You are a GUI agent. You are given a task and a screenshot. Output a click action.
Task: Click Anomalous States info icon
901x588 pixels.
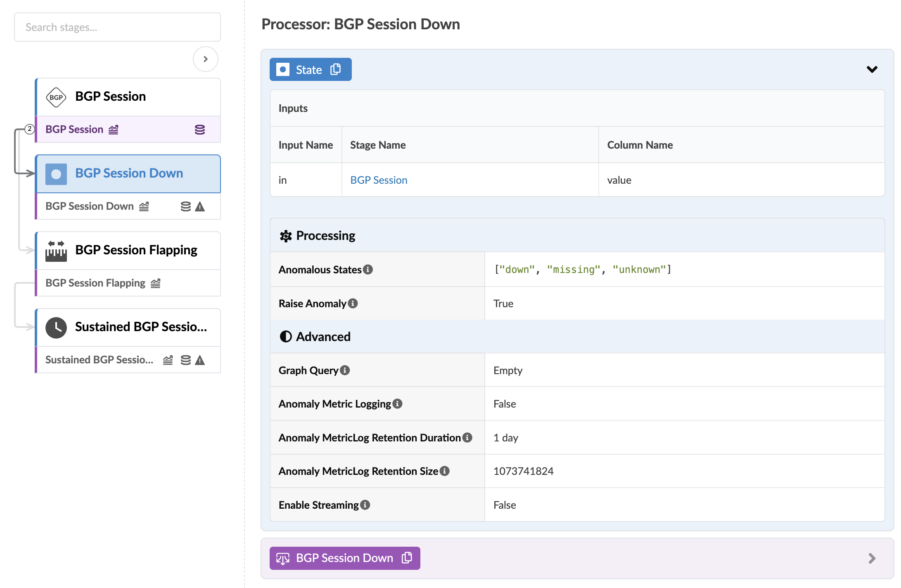368,270
